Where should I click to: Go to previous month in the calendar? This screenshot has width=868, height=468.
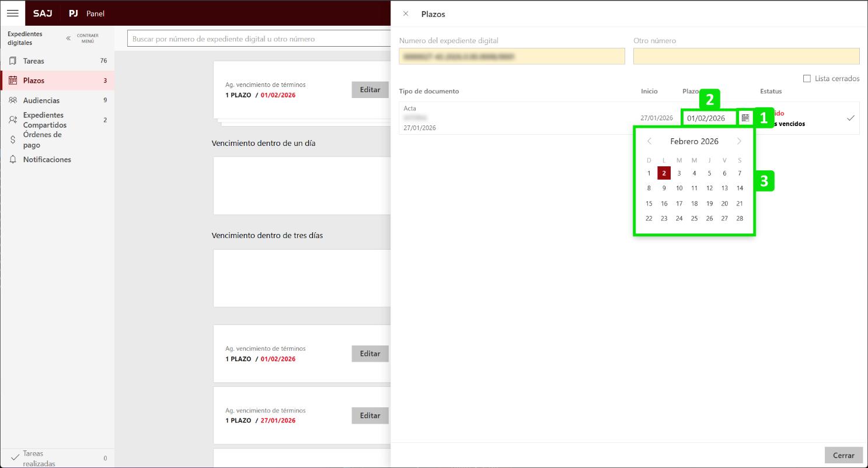point(649,141)
